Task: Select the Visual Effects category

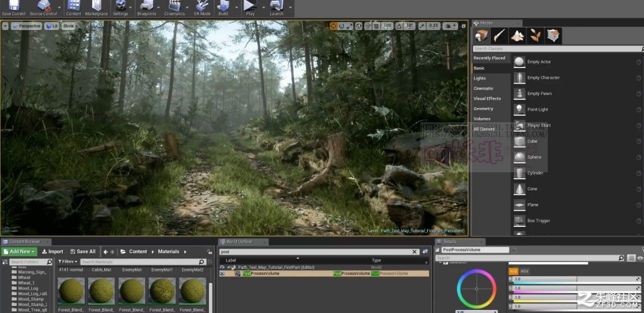Action: coord(487,99)
